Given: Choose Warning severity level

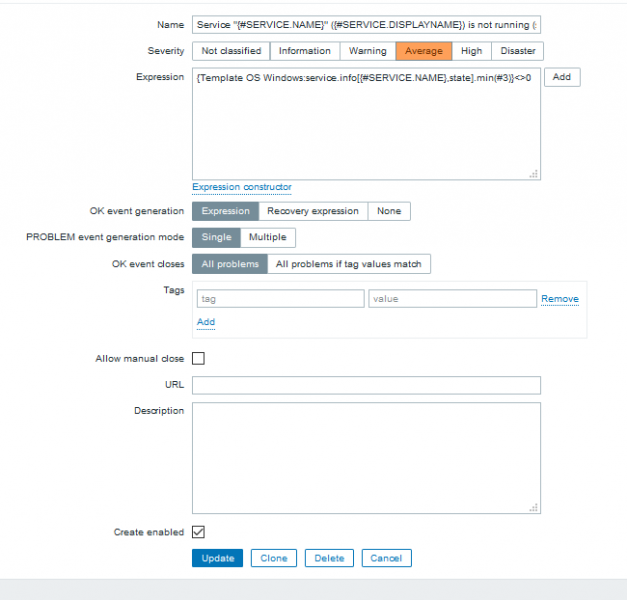Looking at the screenshot, I should tap(367, 51).
